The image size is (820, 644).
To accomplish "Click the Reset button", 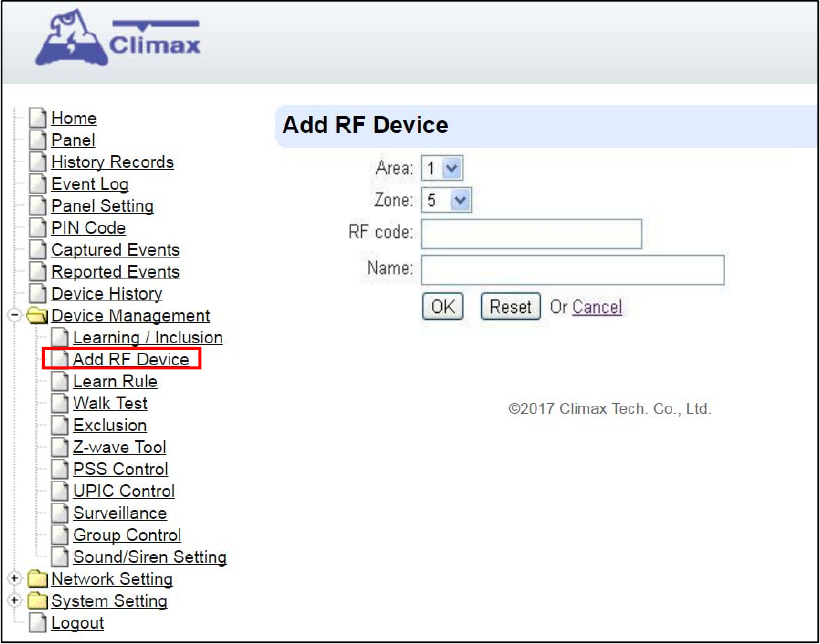I will [510, 307].
